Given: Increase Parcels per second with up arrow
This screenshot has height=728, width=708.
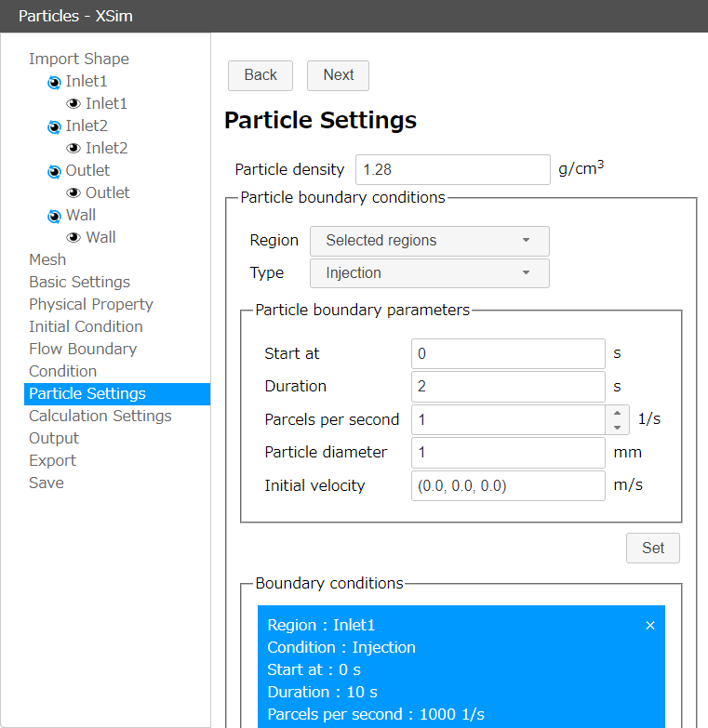Looking at the screenshot, I should tap(618, 413).
